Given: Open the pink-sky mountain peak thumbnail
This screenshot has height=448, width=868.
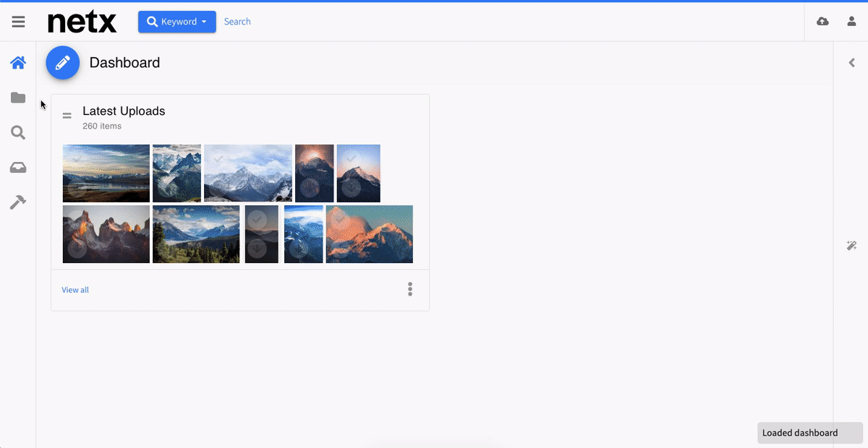Looking at the screenshot, I should pos(359,173).
